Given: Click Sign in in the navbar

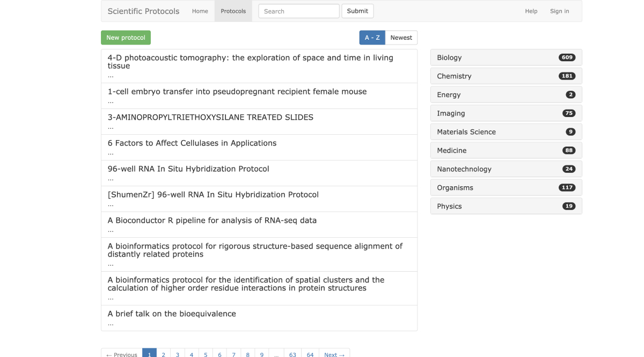Looking at the screenshot, I should (559, 11).
